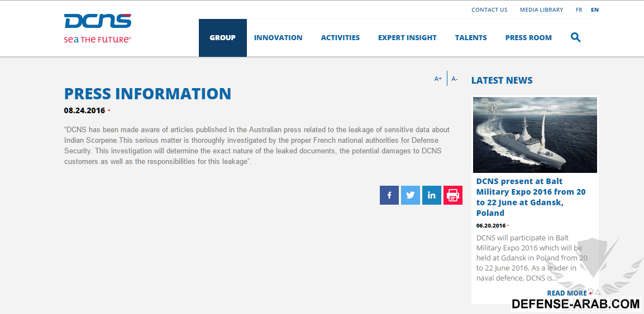Share article on LinkedIn
Screen dimensions: 644x314
point(432,195)
